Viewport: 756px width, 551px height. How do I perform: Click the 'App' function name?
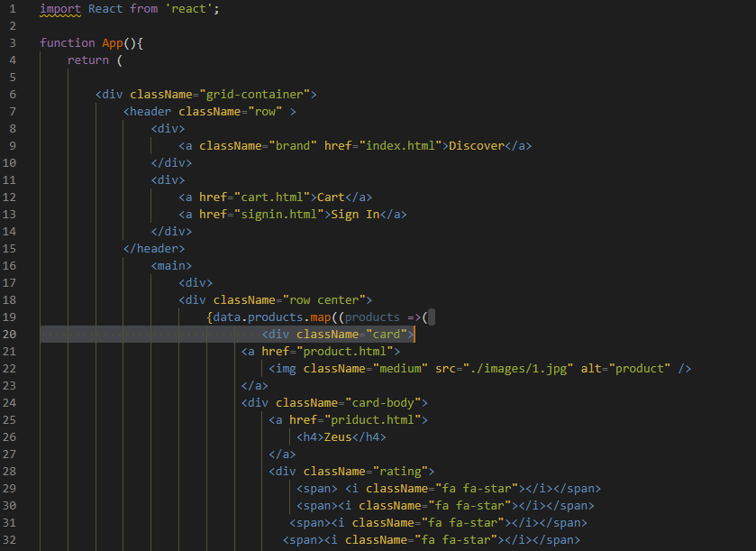113,43
